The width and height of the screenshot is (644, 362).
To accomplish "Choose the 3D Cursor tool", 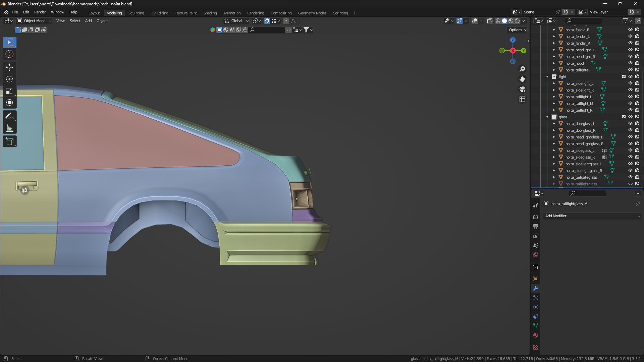I will 9,54.
